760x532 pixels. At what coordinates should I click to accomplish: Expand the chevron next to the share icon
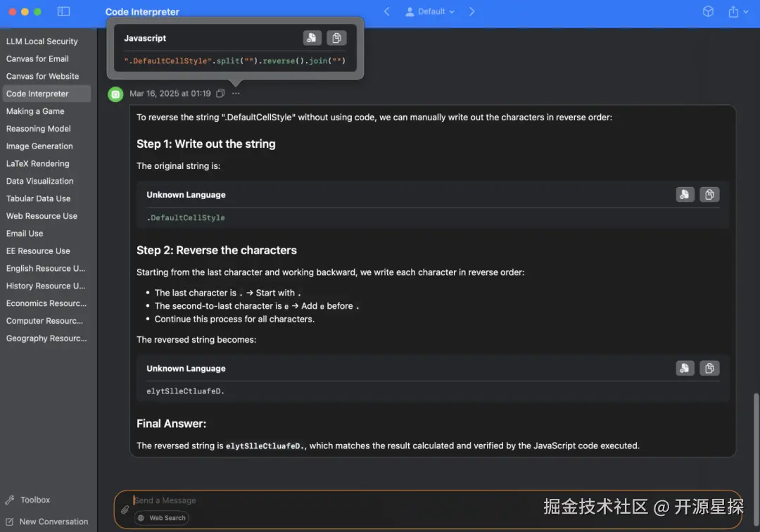[x=745, y=12]
